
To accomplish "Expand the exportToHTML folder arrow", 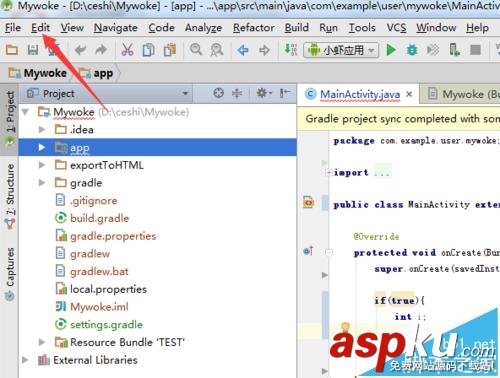I will click(x=42, y=165).
